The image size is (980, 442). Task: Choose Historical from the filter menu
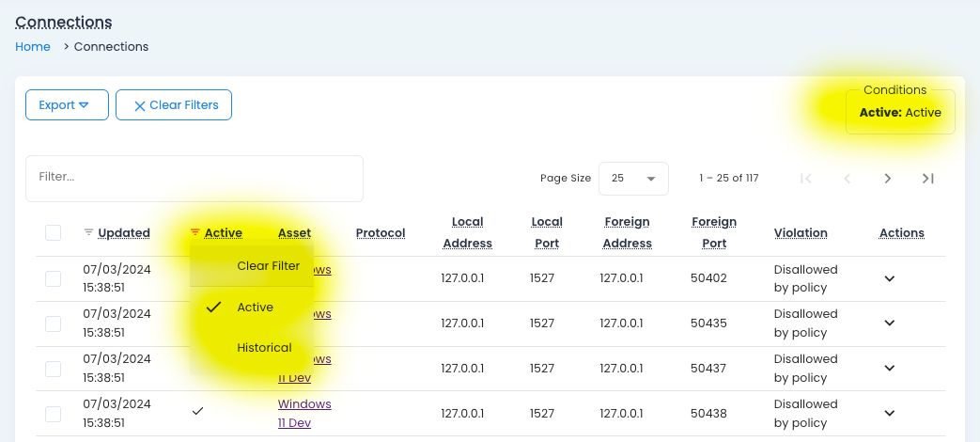pos(264,348)
